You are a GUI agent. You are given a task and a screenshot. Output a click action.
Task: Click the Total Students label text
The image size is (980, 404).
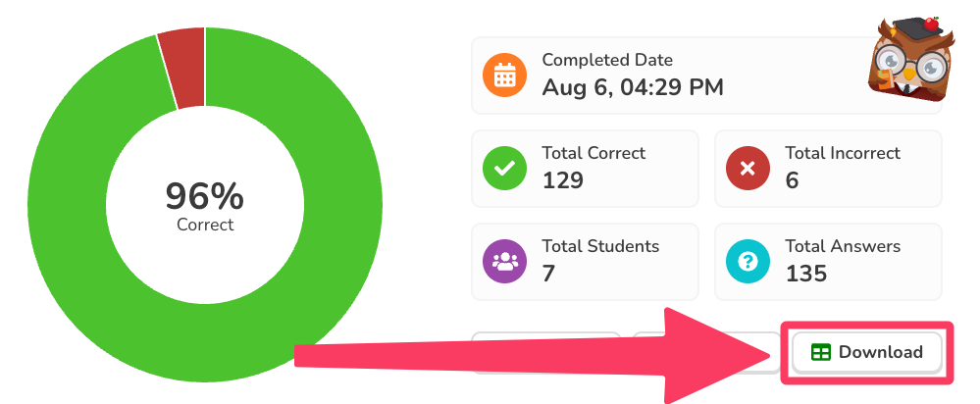pyautogui.click(x=600, y=246)
